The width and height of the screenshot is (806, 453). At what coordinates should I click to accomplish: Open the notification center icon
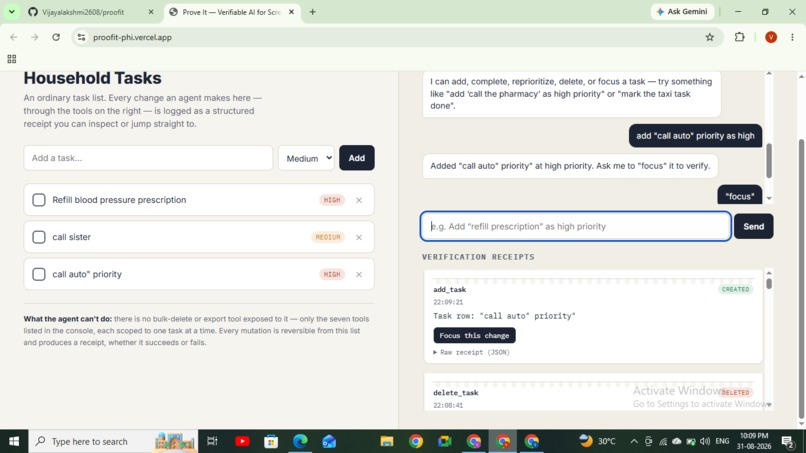[x=788, y=441]
